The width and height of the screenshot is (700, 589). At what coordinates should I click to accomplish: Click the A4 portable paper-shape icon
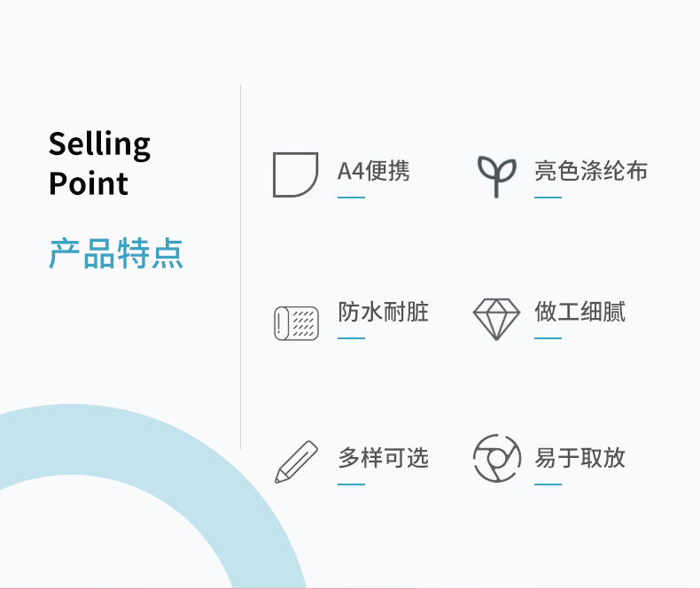[x=295, y=174]
